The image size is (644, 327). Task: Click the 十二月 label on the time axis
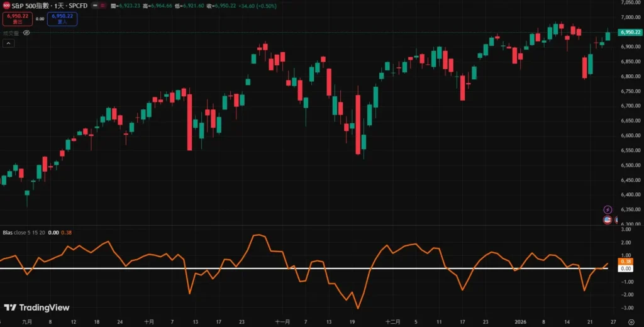tap(392, 321)
